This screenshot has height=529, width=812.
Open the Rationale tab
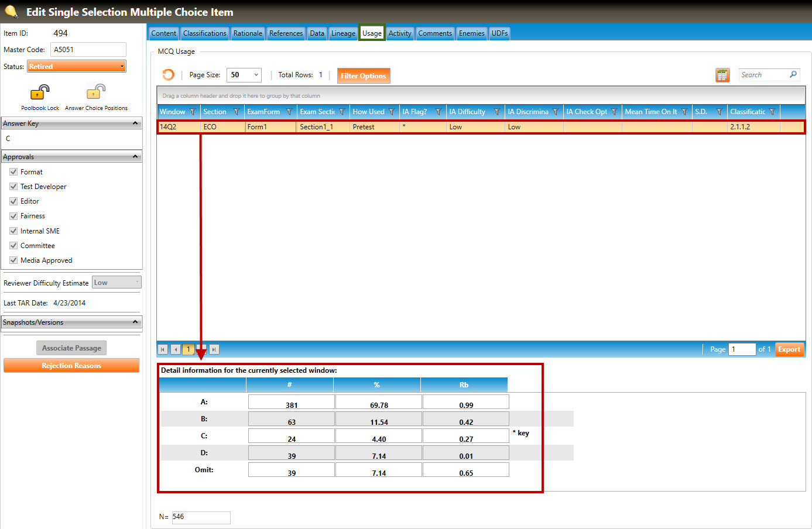[248, 33]
